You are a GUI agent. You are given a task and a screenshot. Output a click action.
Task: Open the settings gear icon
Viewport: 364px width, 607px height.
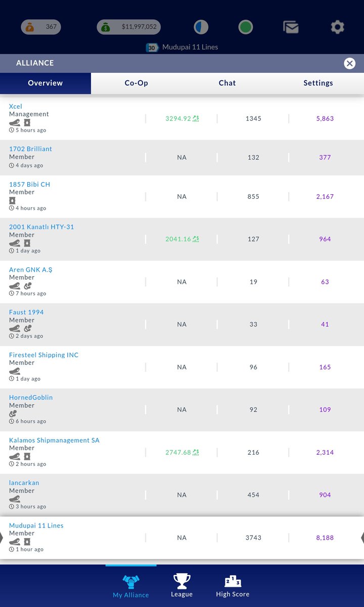337,27
